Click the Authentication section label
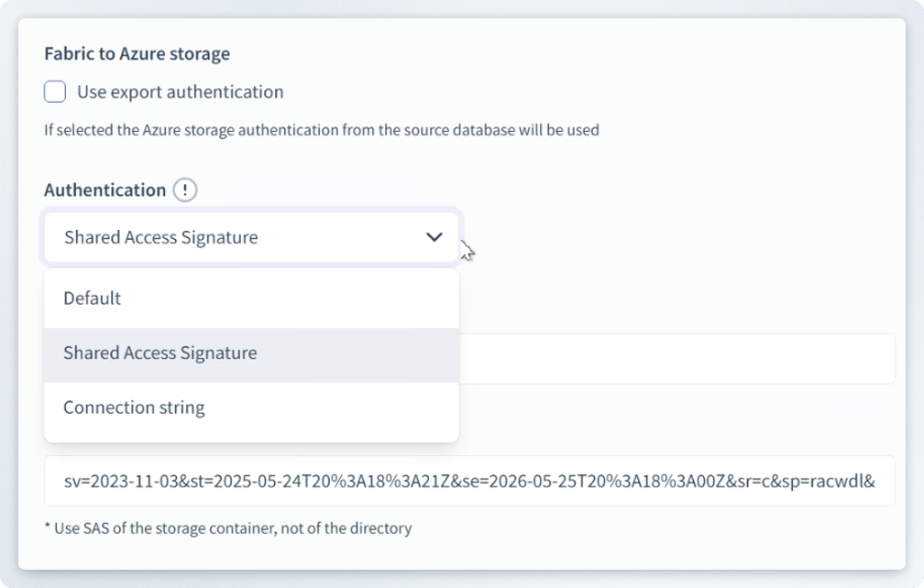This screenshot has width=924, height=588. pos(104,190)
